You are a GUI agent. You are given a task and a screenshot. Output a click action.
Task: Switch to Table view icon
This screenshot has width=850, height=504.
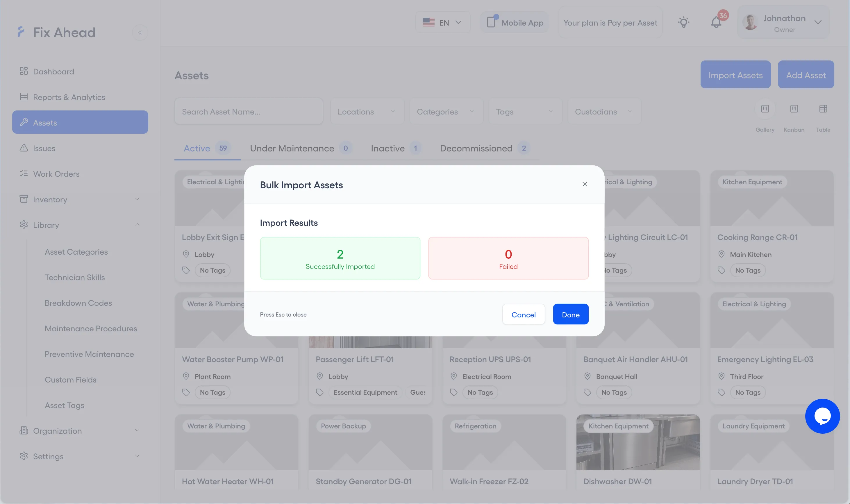823,109
